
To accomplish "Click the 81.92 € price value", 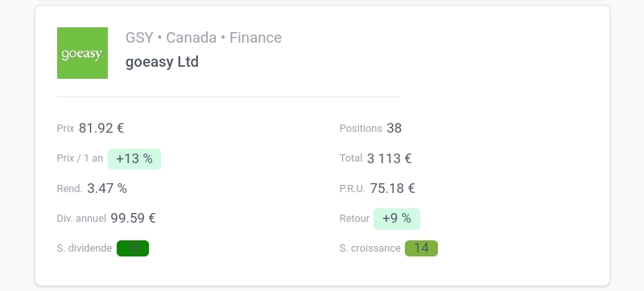I will pos(101,129).
